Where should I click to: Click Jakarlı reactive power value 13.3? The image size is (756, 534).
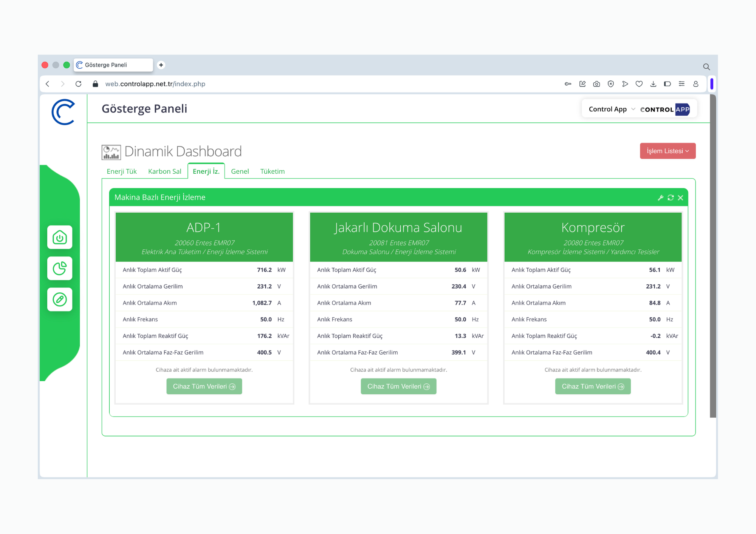tap(460, 336)
